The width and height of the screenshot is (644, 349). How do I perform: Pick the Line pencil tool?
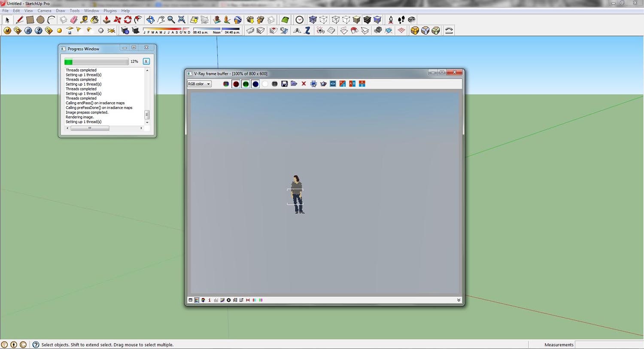coord(19,20)
